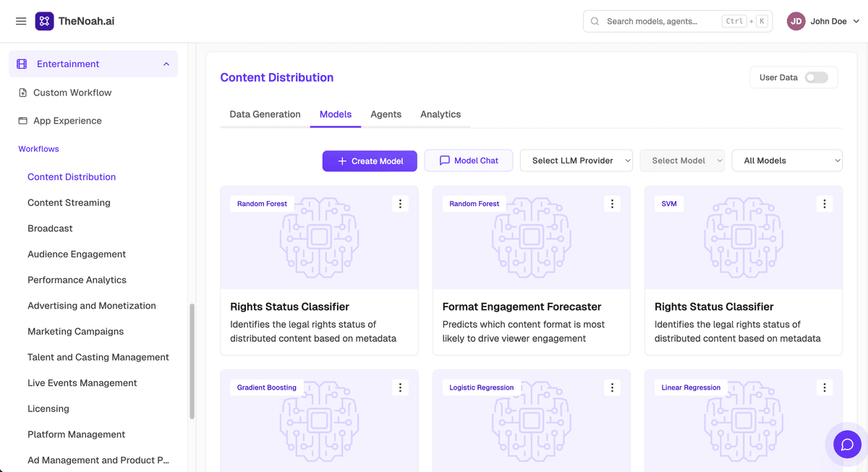Click the Logistic Regression tag
The height and width of the screenshot is (472, 868).
(481, 387)
